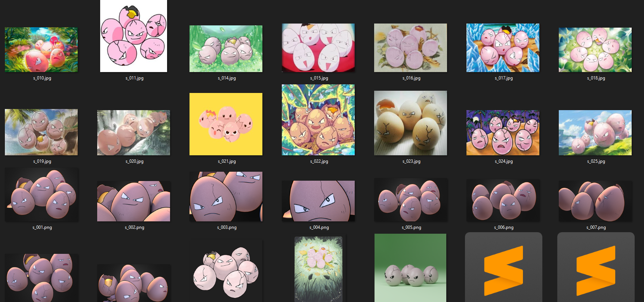Select the s_005.png thumbnail image

[x=411, y=200]
